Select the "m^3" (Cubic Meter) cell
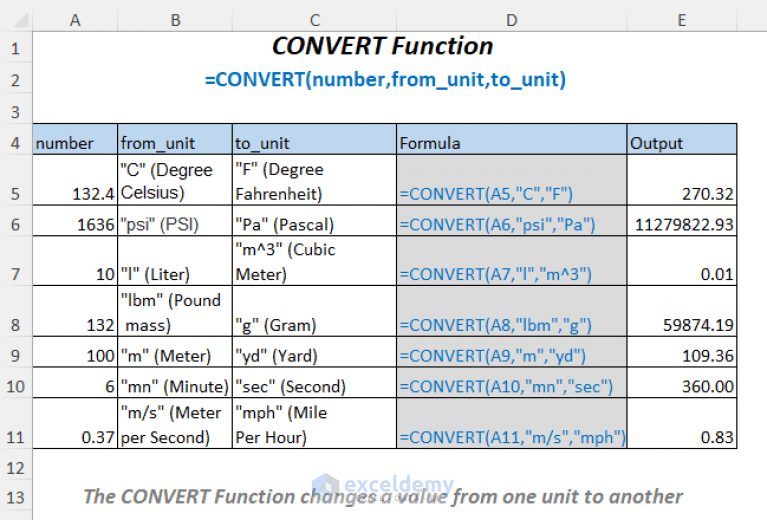Image resolution: width=767 pixels, height=520 pixels. click(315, 261)
